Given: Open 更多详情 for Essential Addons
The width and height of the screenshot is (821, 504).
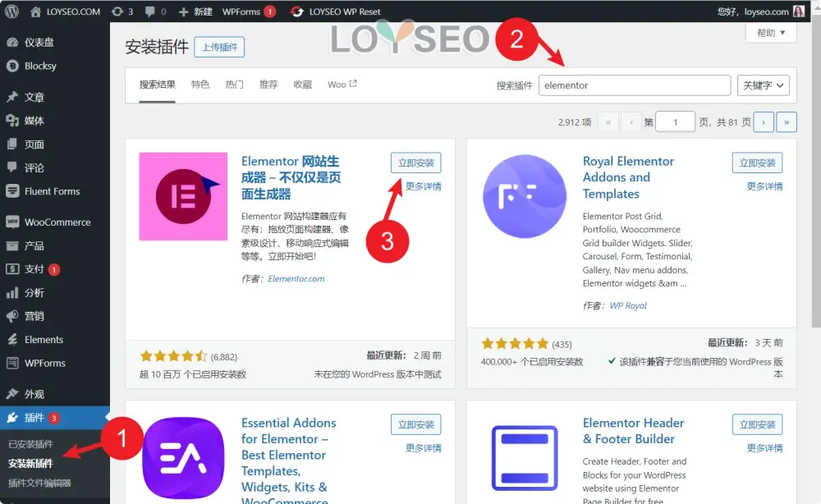Looking at the screenshot, I should [424, 448].
